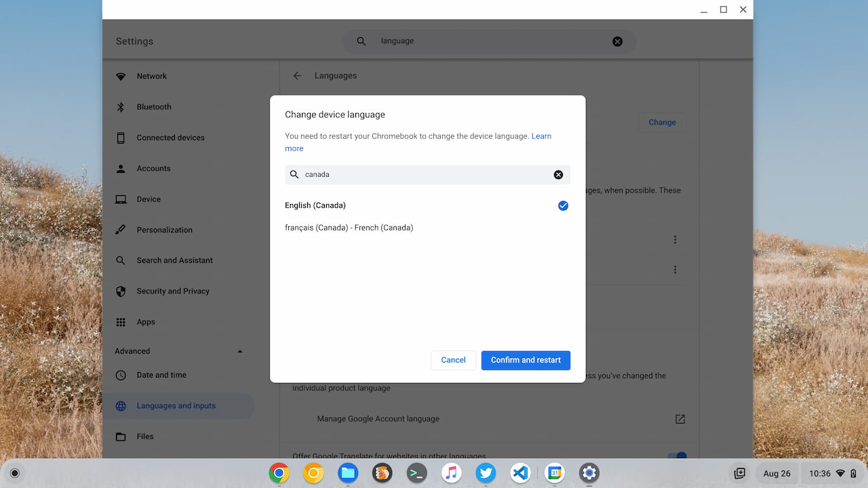Go back using the Languages arrow
The width and height of the screenshot is (868, 488).
(297, 76)
